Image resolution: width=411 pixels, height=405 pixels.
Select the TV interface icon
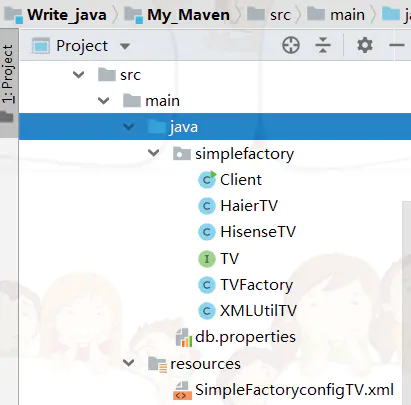click(x=207, y=259)
